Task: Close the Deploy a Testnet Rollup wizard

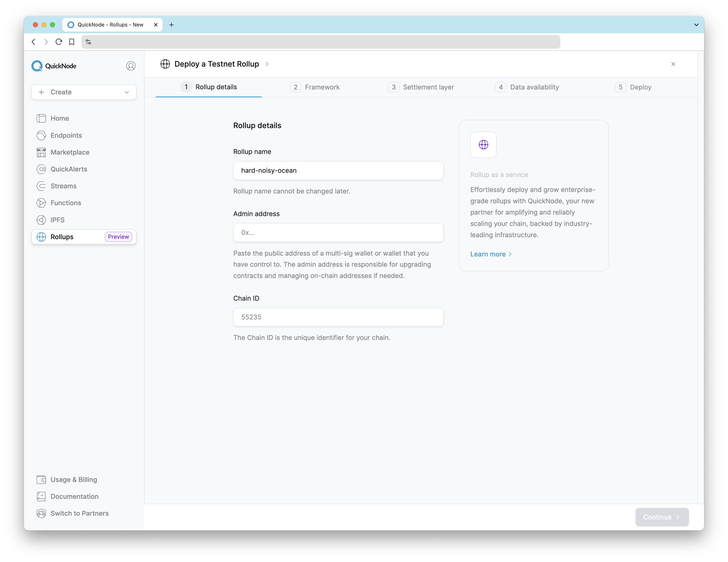Action: pyautogui.click(x=673, y=64)
